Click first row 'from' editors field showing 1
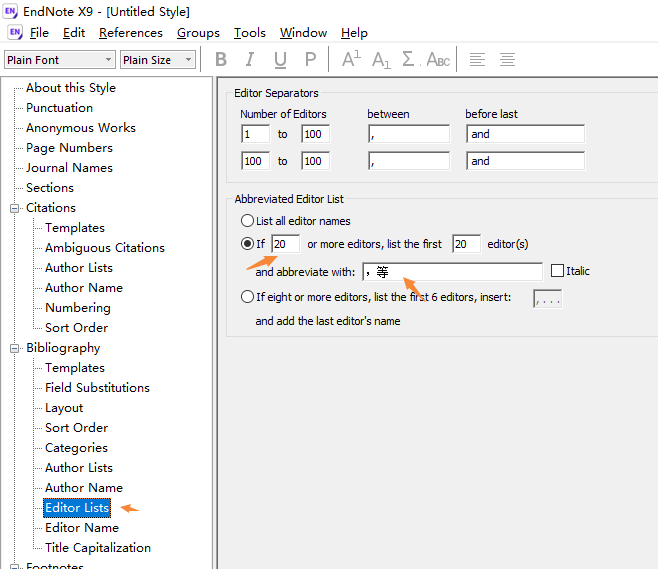Image resolution: width=658 pixels, height=569 pixels. click(x=256, y=134)
